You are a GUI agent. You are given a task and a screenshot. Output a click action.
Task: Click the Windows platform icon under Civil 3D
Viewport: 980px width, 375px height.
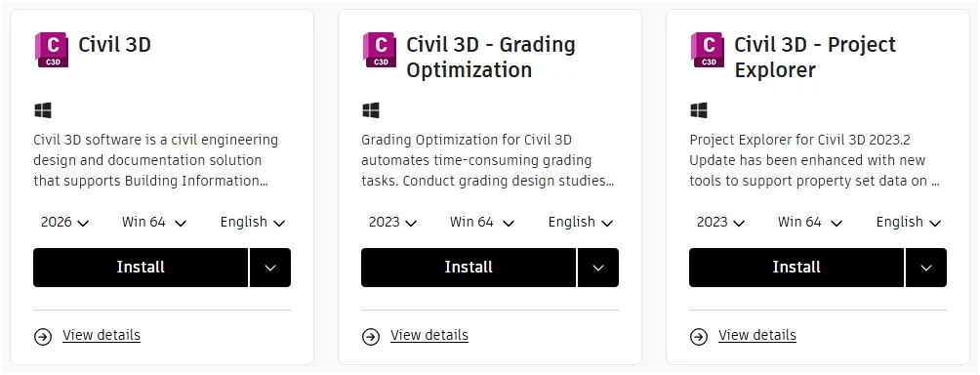point(43,110)
